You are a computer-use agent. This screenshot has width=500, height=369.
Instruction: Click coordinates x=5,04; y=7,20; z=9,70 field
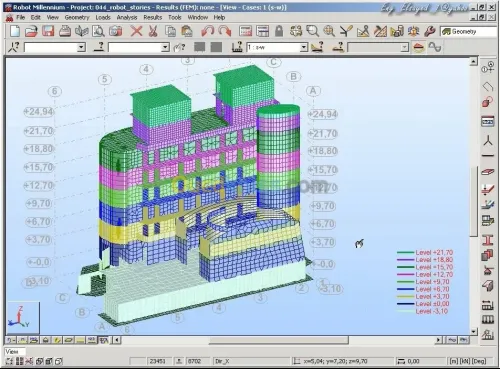[343, 361]
